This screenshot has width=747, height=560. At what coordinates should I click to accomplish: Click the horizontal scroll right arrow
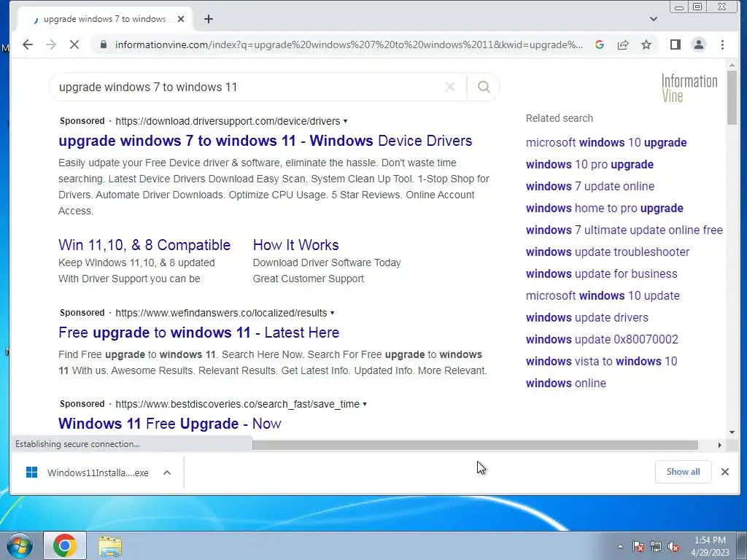[x=719, y=445]
